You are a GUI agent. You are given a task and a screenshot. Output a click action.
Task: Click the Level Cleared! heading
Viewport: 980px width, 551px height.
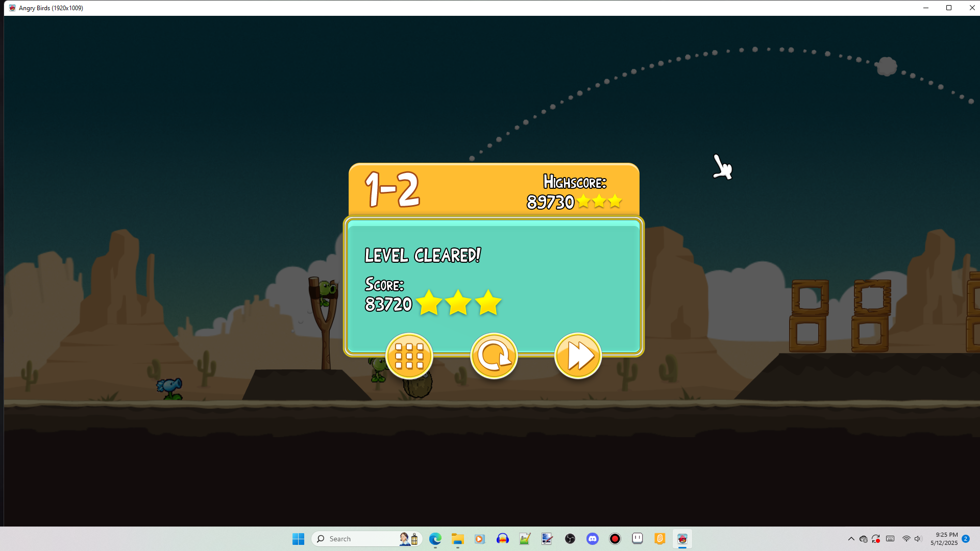click(423, 255)
